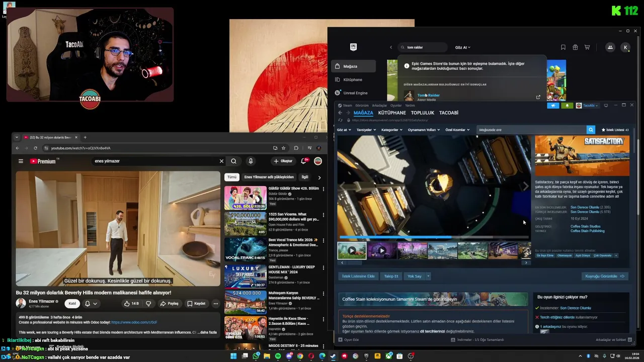Start YouTube voice search with the microphone

pyautogui.click(x=251, y=161)
